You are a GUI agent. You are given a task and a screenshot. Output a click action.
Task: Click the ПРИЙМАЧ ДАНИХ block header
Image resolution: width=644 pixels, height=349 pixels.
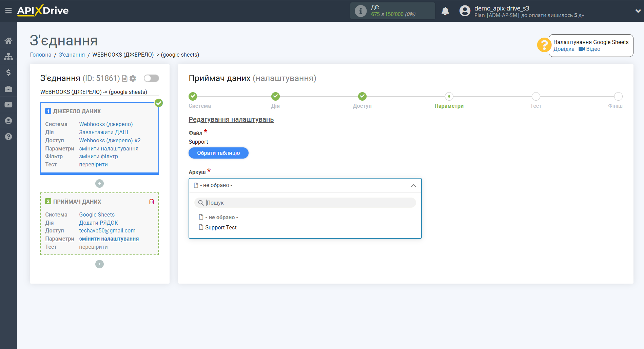click(x=77, y=202)
